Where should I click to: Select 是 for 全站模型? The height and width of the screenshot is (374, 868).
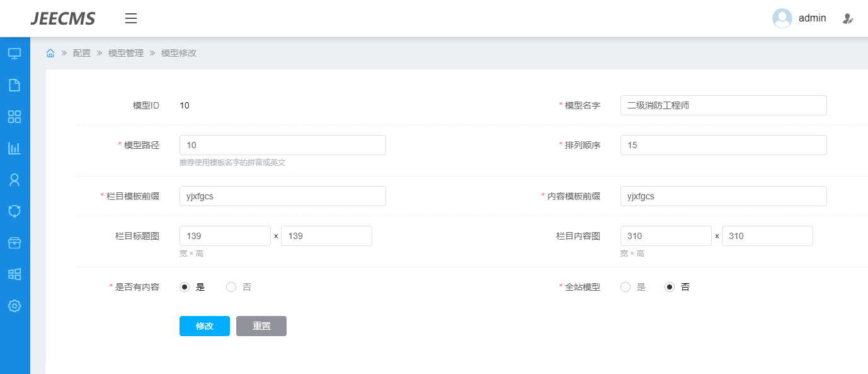(625, 287)
